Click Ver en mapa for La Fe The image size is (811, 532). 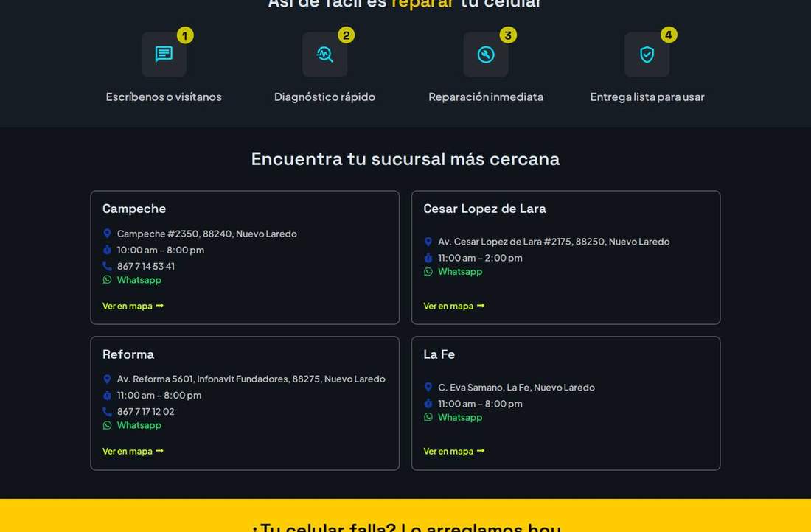[x=454, y=452]
